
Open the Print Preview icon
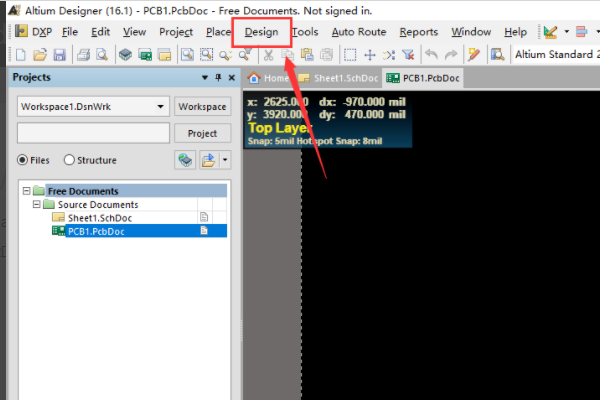[102, 55]
